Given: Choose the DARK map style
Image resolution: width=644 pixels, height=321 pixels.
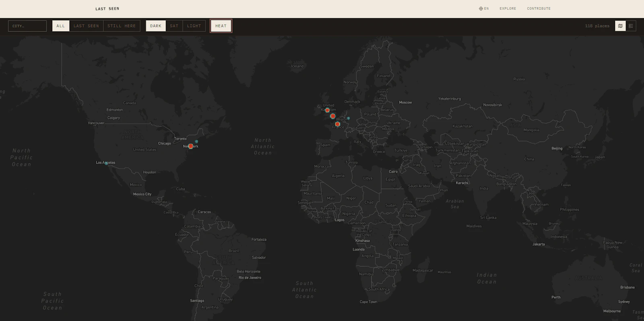Looking at the screenshot, I should pos(156,26).
